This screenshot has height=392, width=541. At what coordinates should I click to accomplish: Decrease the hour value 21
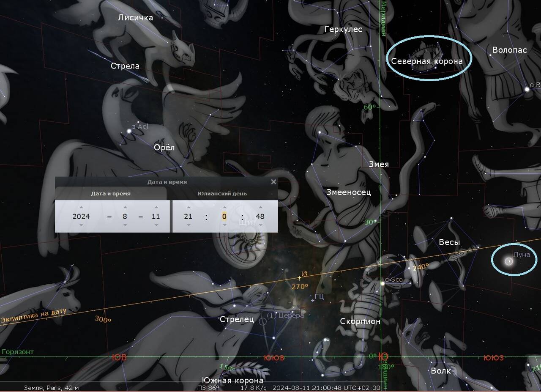point(188,225)
